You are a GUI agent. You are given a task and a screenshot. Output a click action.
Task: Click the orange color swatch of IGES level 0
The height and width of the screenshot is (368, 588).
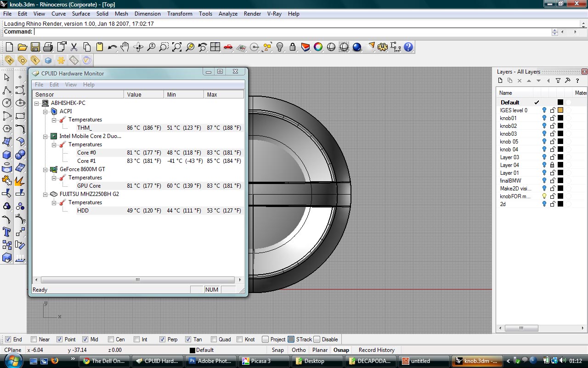[560, 110]
